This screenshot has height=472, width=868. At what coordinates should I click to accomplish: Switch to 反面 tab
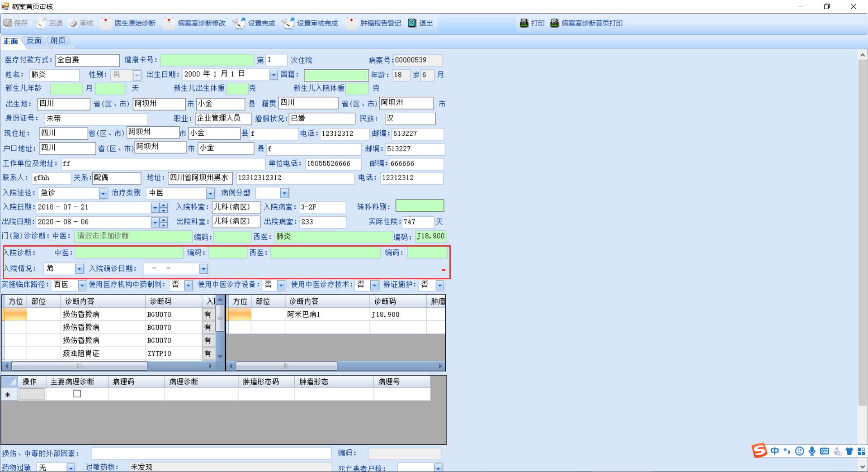click(x=34, y=41)
